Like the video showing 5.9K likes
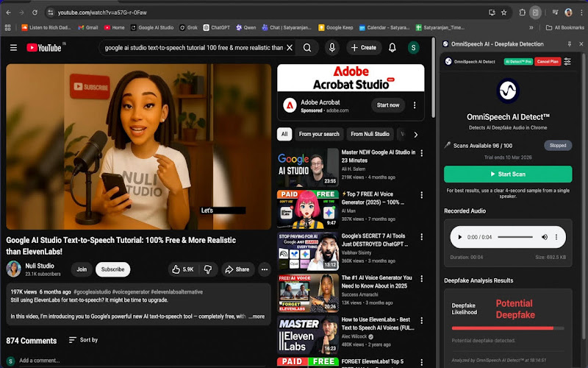The height and width of the screenshot is (368, 588). pos(182,269)
